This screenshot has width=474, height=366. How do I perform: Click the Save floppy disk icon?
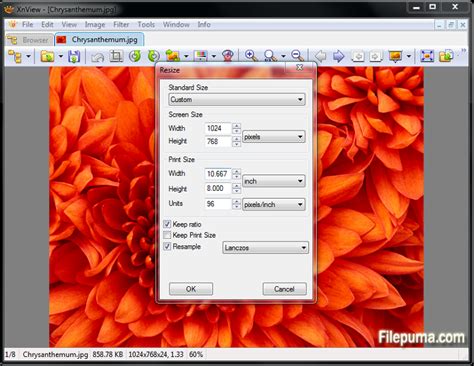pos(74,56)
